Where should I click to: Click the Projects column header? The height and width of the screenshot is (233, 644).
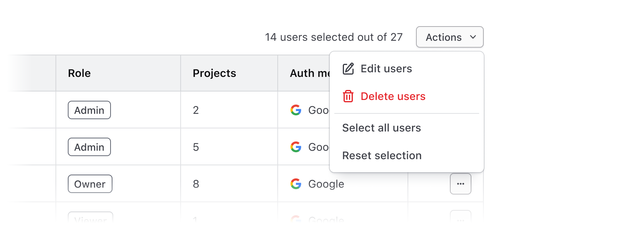pos(214,73)
